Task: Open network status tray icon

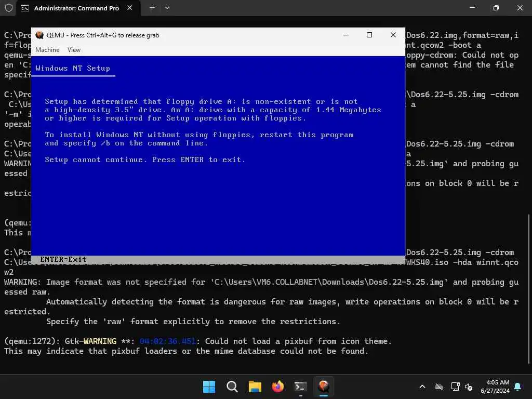Action: 455,387
